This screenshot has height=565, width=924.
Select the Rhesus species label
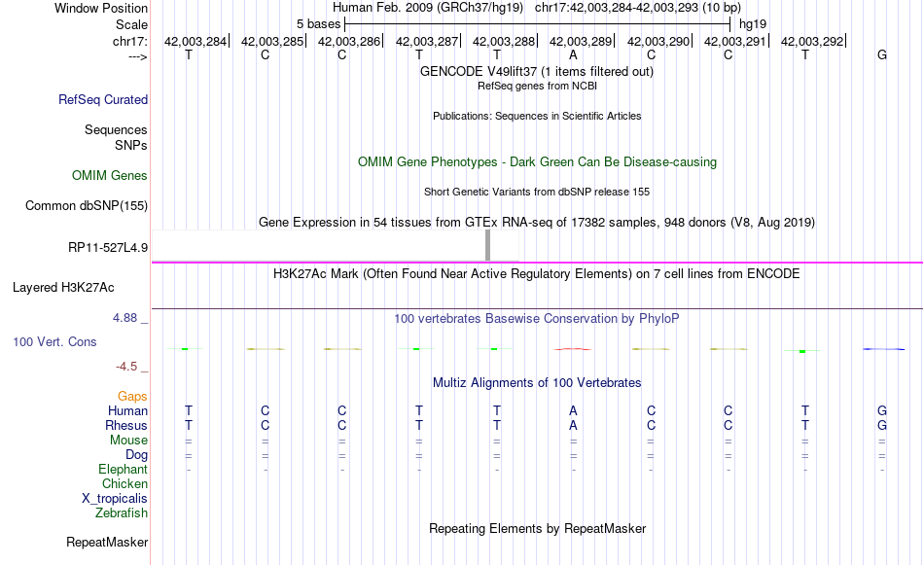tap(126, 425)
